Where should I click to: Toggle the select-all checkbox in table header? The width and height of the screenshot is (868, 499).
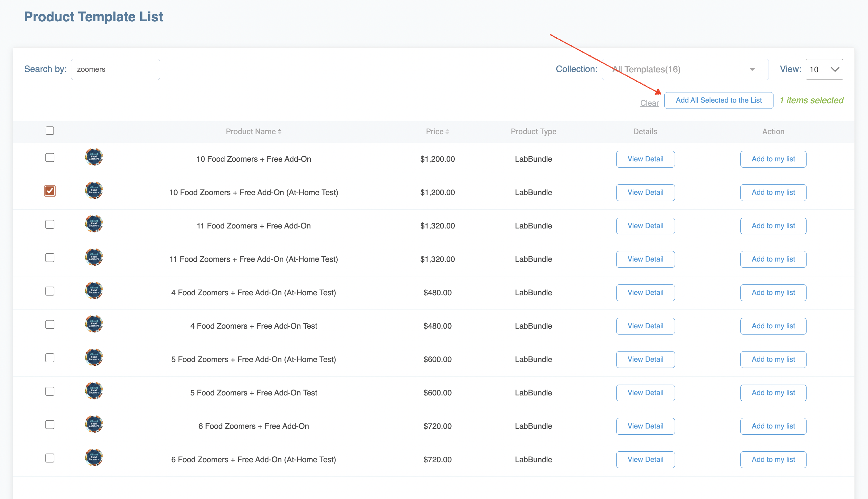click(x=50, y=130)
